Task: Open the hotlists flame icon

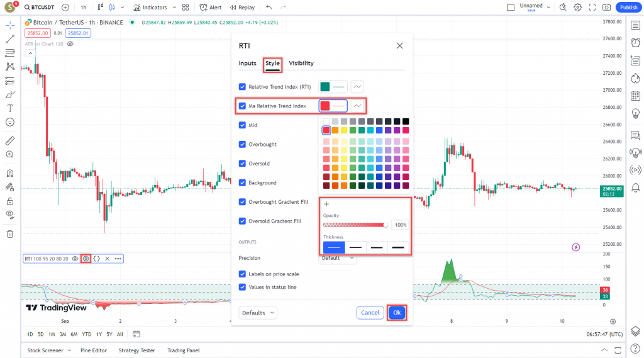Action: (635, 78)
